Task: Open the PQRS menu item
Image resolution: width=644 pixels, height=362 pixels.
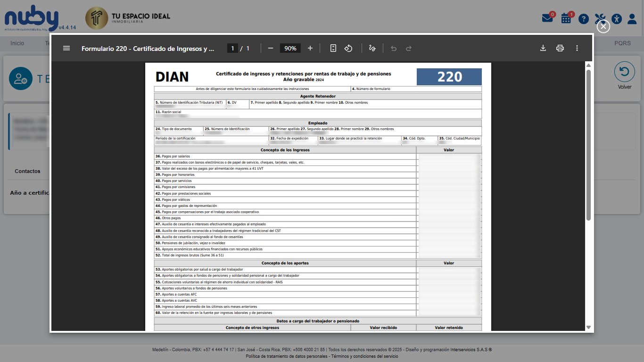Action: click(622, 43)
